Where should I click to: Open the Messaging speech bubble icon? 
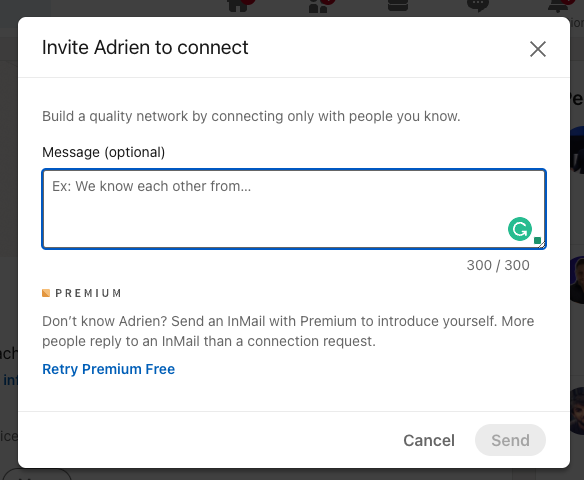click(x=478, y=6)
